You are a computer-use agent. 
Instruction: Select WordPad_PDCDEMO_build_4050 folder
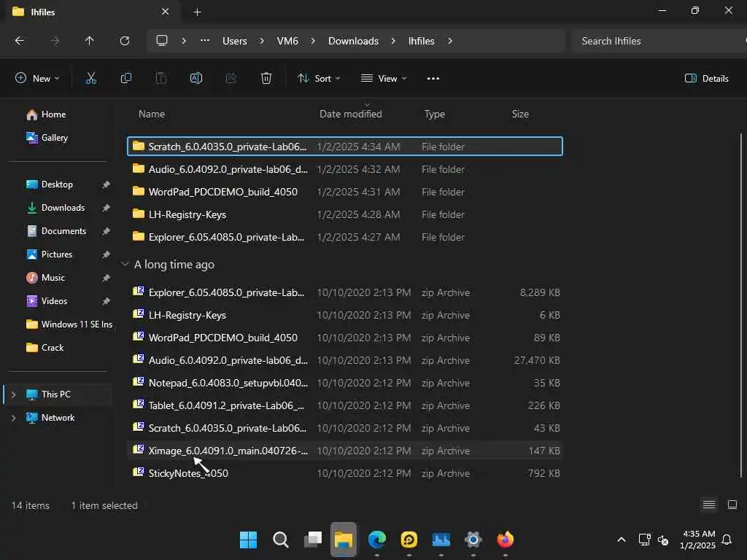pos(345,192)
